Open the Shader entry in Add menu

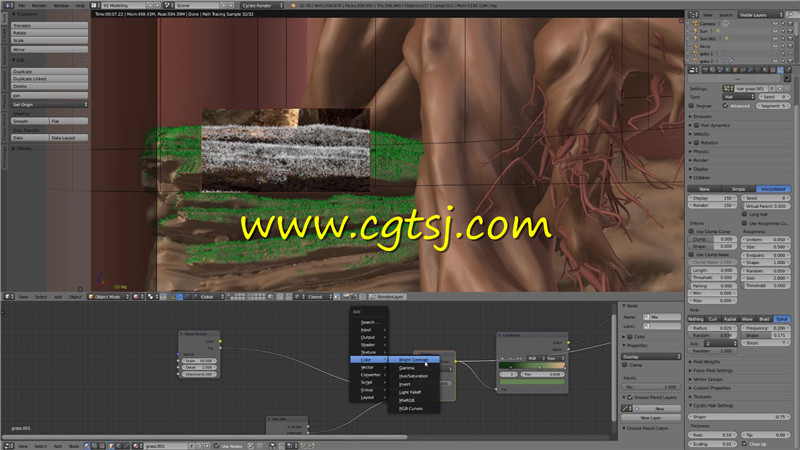point(368,345)
